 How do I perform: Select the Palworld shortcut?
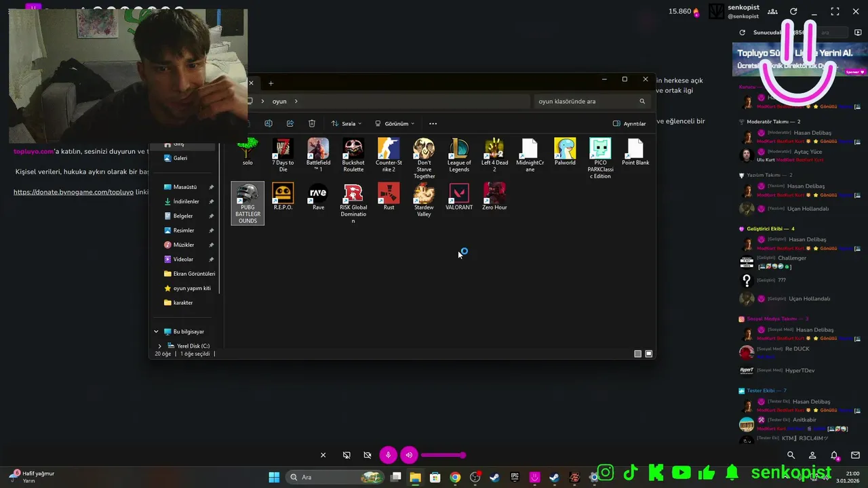point(565,152)
